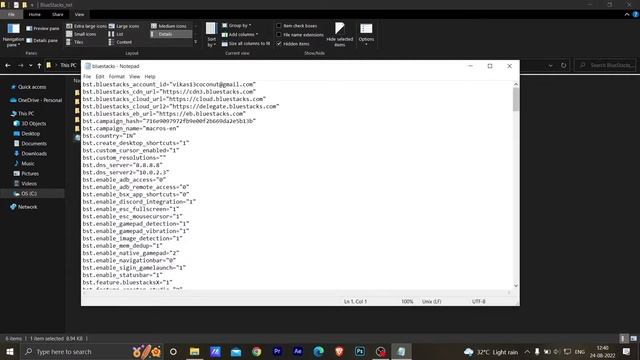Viewport: 640px width, 360px height.
Task: Enable File name extensions checkbox
Action: [300, 35]
